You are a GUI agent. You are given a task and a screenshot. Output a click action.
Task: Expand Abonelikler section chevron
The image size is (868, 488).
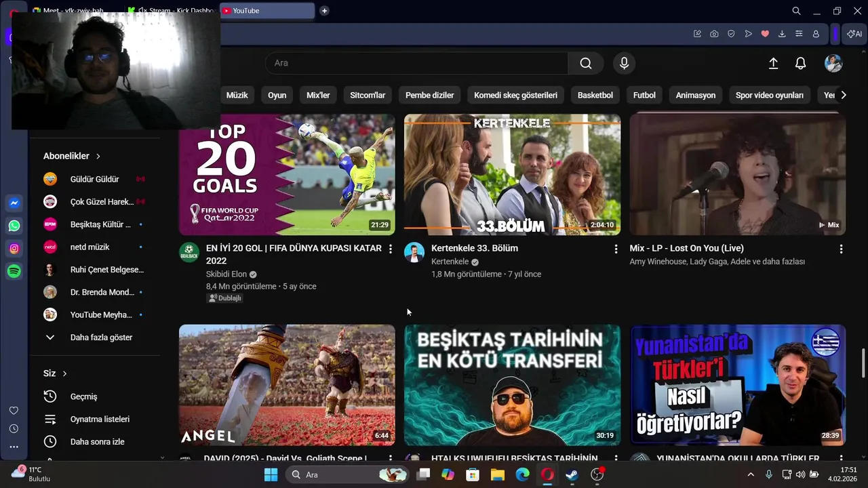98,156
